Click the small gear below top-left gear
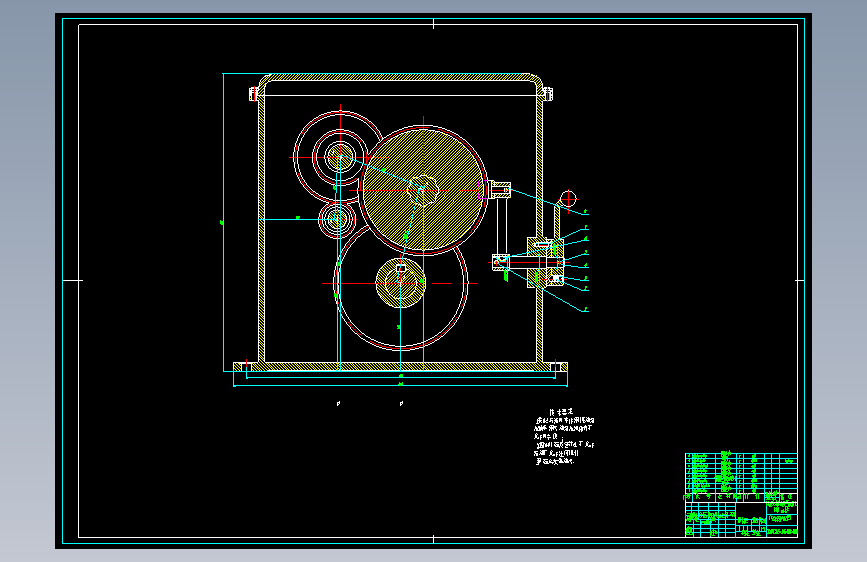The height and width of the screenshot is (562, 867). point(337,220)
